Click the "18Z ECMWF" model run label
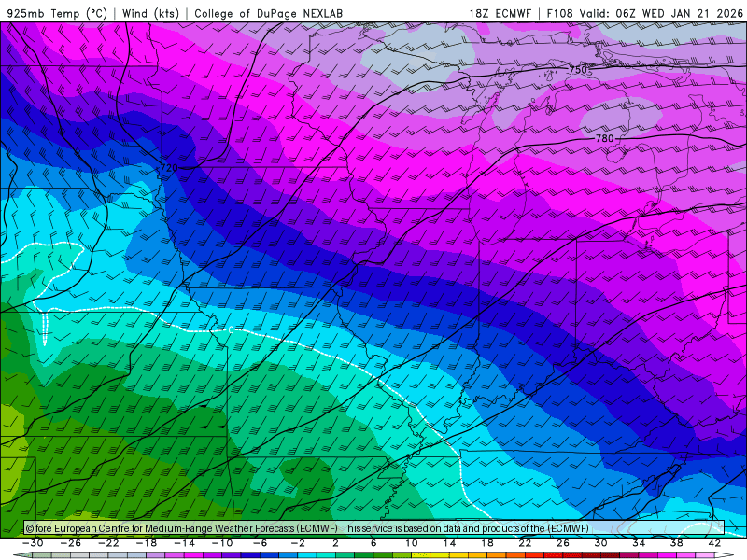The width and height of the screenshot is (747, 560). [x=500, y=13]
